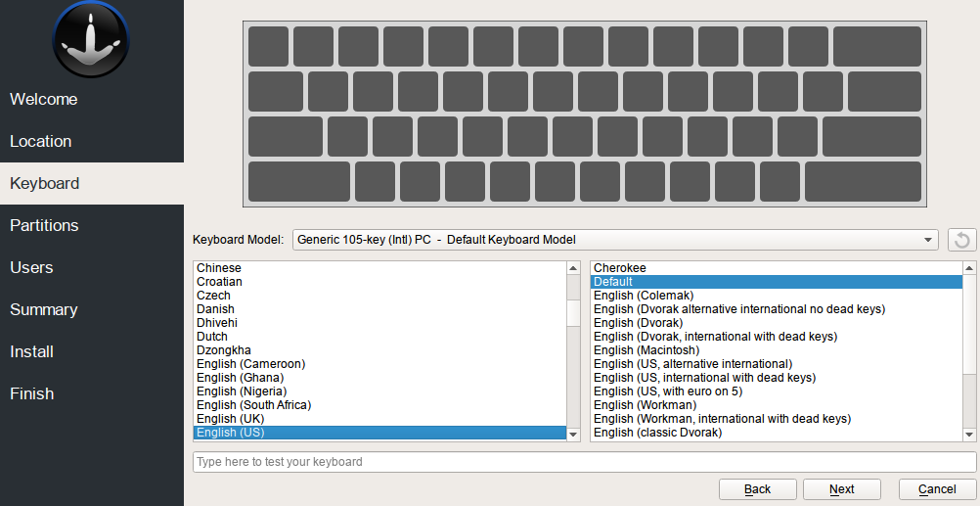Click the keyboard test input field
Screen dimensions: 980x506
[x=584, y=462]
